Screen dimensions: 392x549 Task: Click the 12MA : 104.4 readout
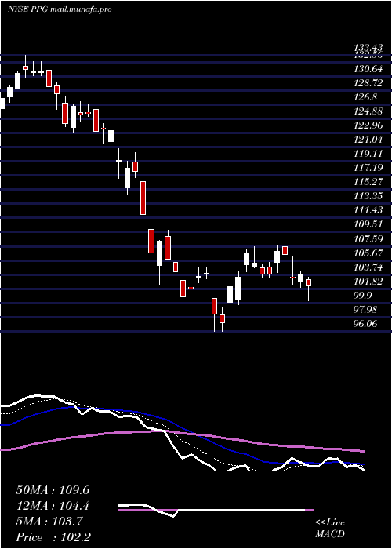pos(53,506)
